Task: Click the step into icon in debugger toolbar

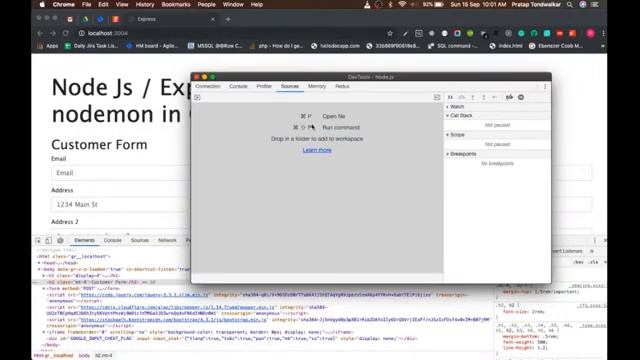Action: coord(473,97)
